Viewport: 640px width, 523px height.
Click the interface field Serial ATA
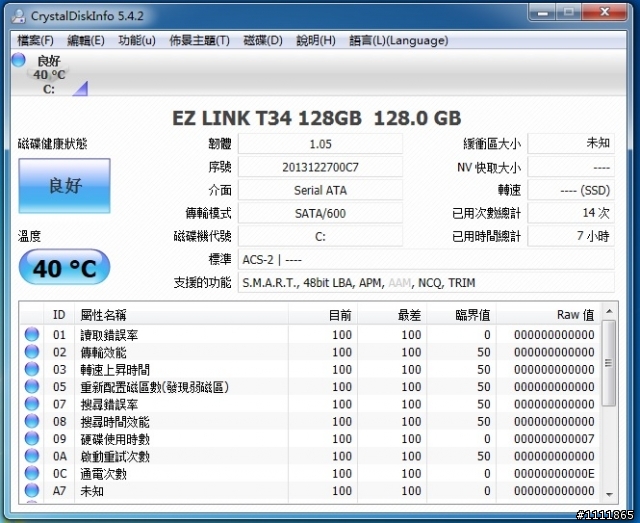pos(320,190)
